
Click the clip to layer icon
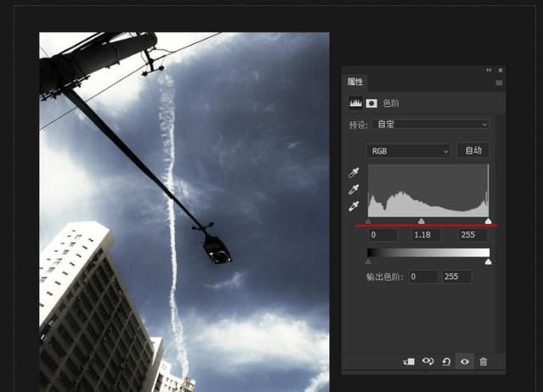click(409, 361)
